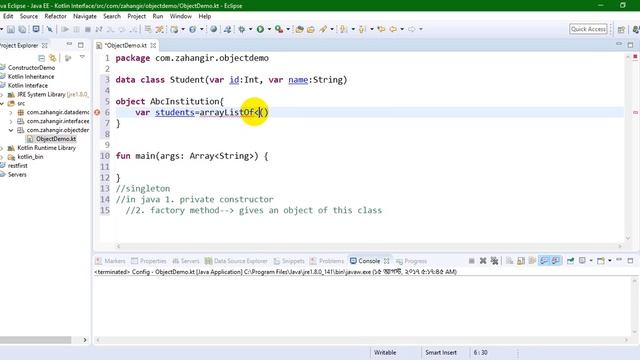Open the Project menu
640x360 pixels.
pyautogui.click(x=136, y=16)
